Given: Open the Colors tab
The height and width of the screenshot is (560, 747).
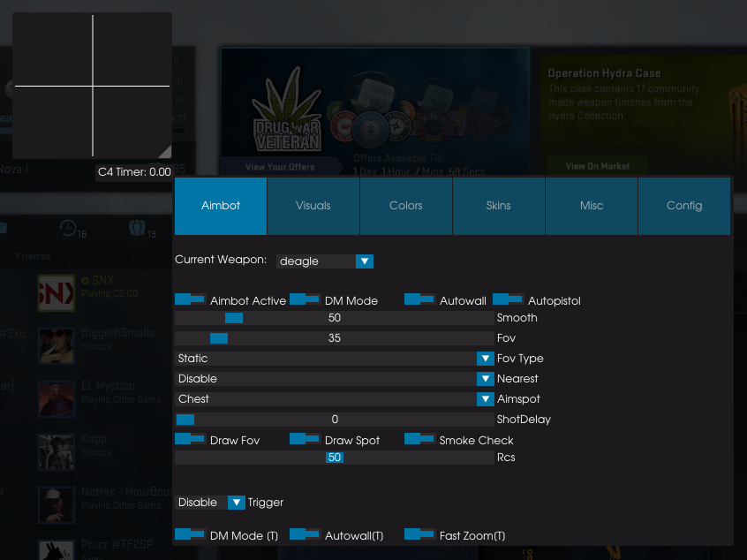Looking at the screenshot, I should click(406, 206).
